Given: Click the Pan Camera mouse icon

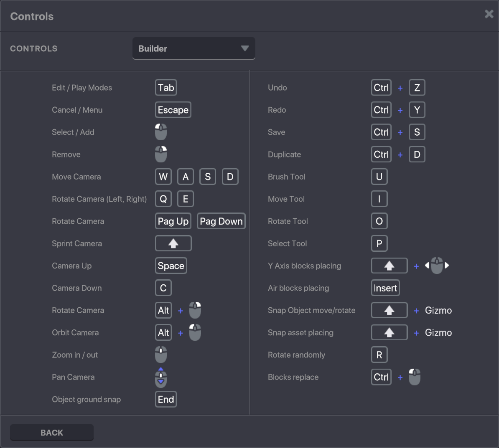Looking at the screenshot, I should pyautogui.click(x=161, y=377).
